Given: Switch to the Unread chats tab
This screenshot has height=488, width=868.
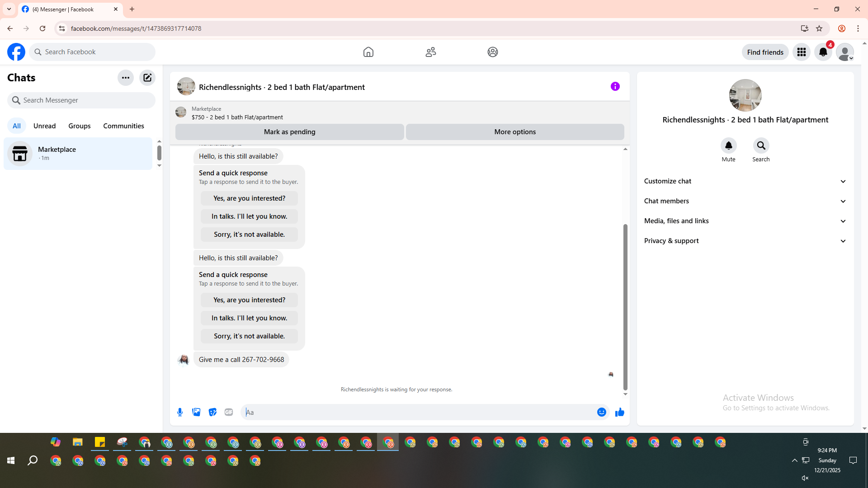Looking at the screenshot, I should (44, 126).
